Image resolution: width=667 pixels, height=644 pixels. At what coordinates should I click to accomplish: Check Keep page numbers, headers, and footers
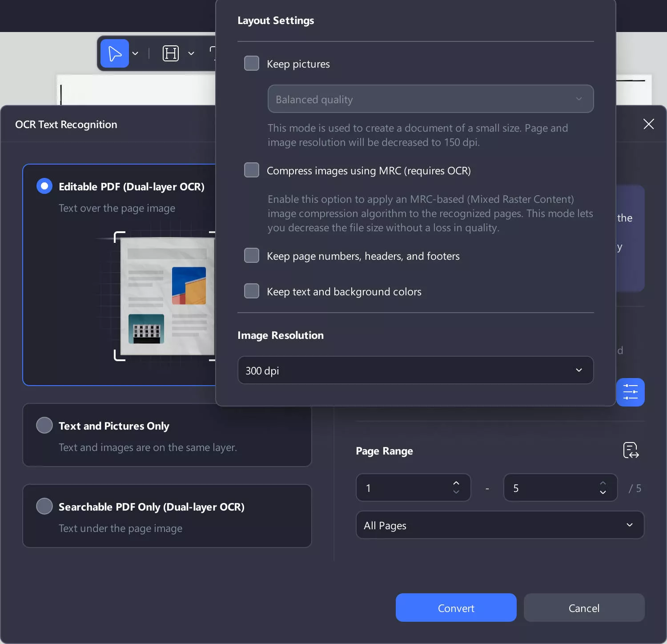251,255
